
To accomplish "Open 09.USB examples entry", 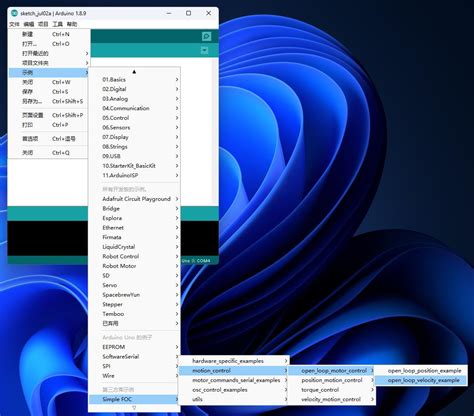I will point(134,156).
